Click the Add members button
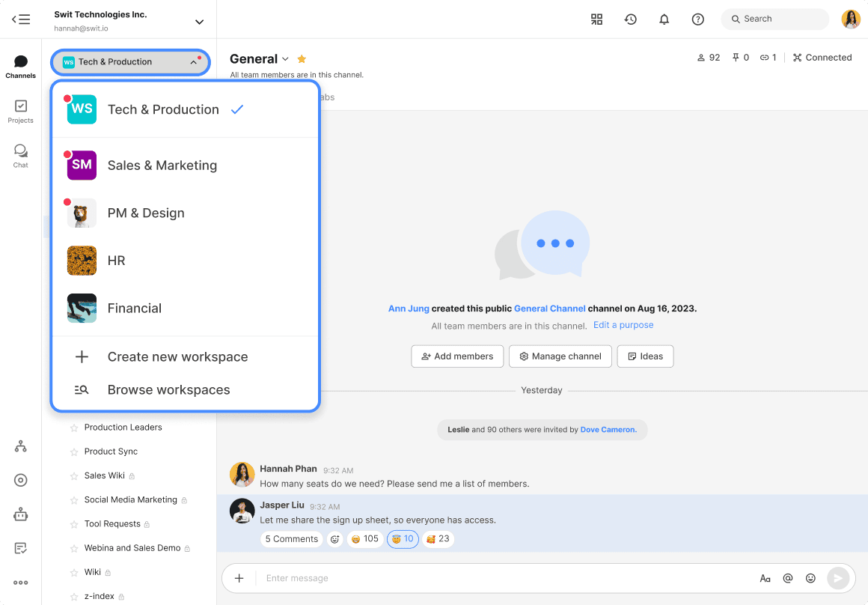 [x=457, y=356]
